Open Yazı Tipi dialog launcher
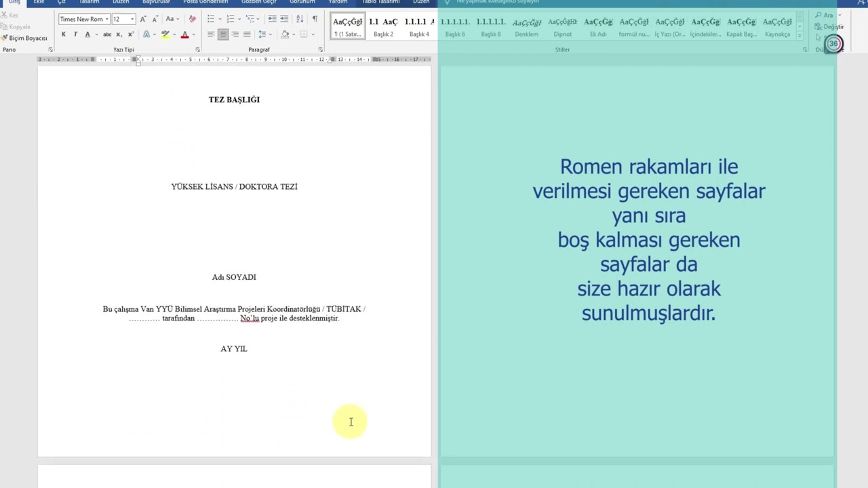The image size is (868, 488). coord(197,50)
